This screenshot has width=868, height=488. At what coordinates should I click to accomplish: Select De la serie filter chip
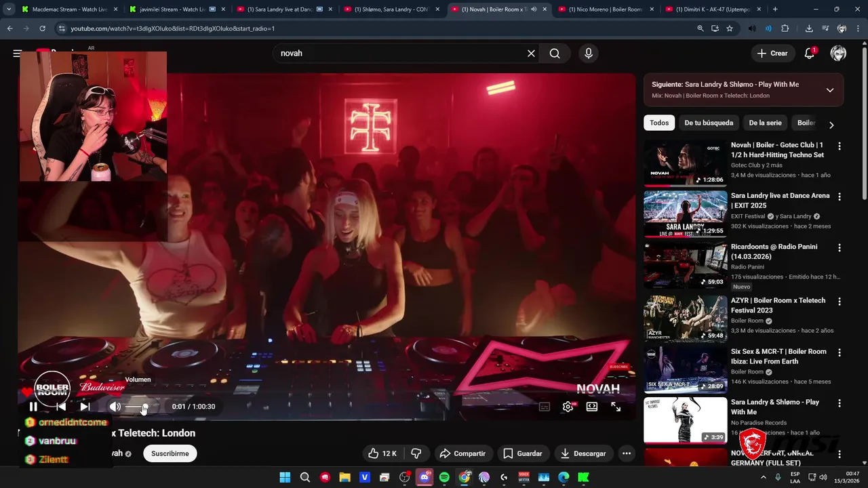(x=765, y=123)
